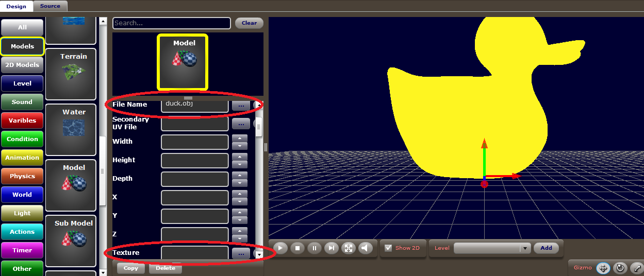
Task: Select the Varibles category
Action: [x=22, y=120]
